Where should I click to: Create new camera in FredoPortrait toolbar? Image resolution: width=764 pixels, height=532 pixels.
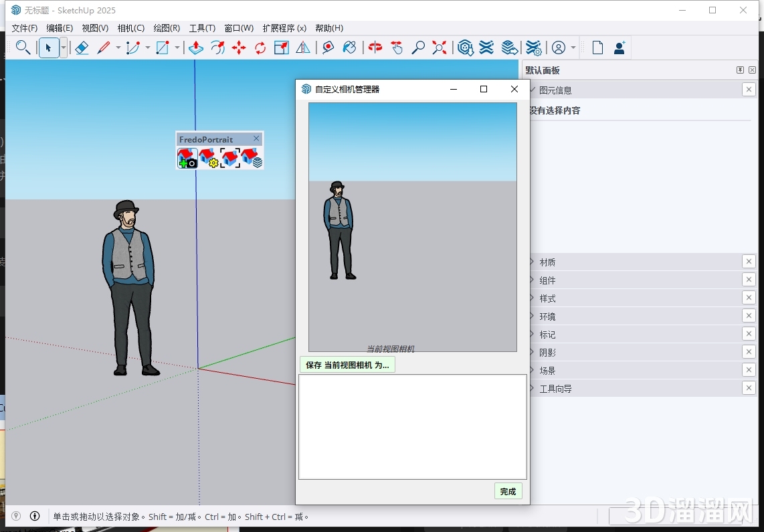[x=187, y=157]
